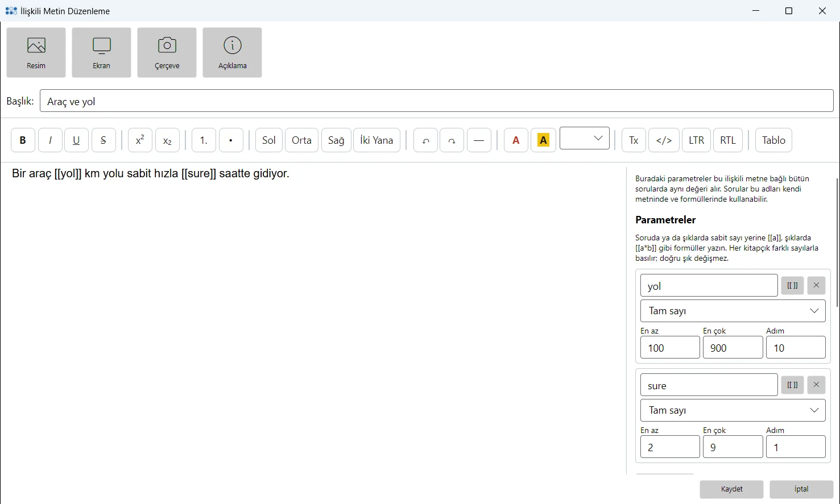Screen dimensions: 840x504
Task: Delete the yol parameter
Action: pyautogui.click(x=816, y=285)
